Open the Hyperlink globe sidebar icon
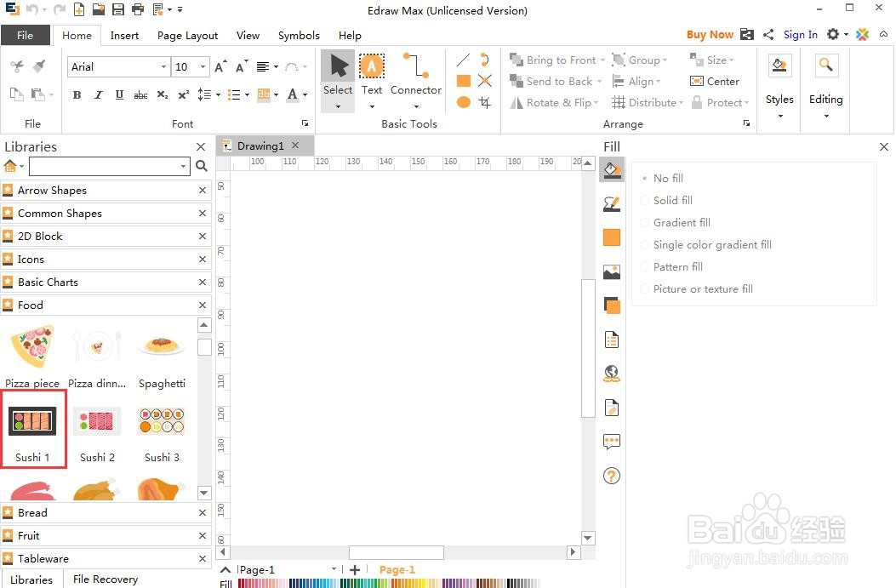The image size is (896, 588). tap(612, 374)
